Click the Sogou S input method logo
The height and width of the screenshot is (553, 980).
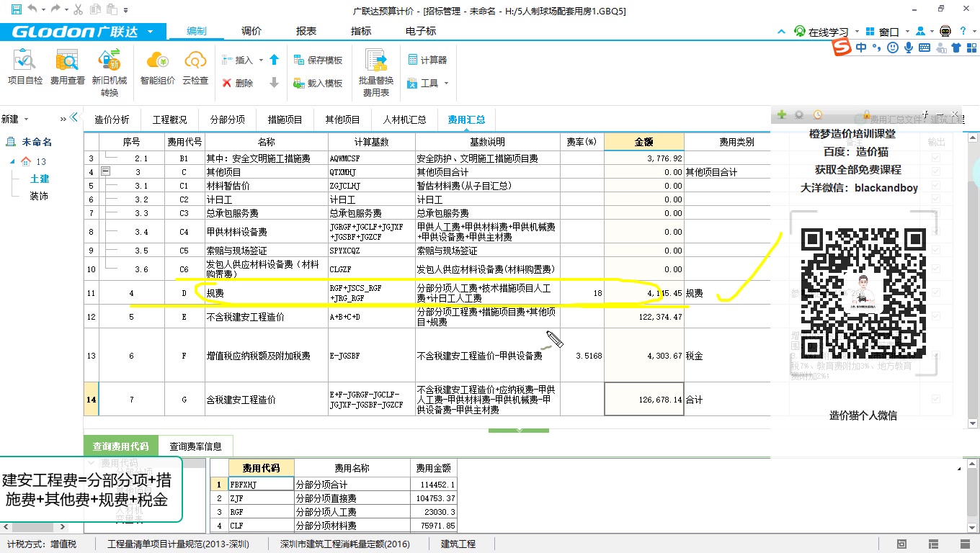(842, 48)
